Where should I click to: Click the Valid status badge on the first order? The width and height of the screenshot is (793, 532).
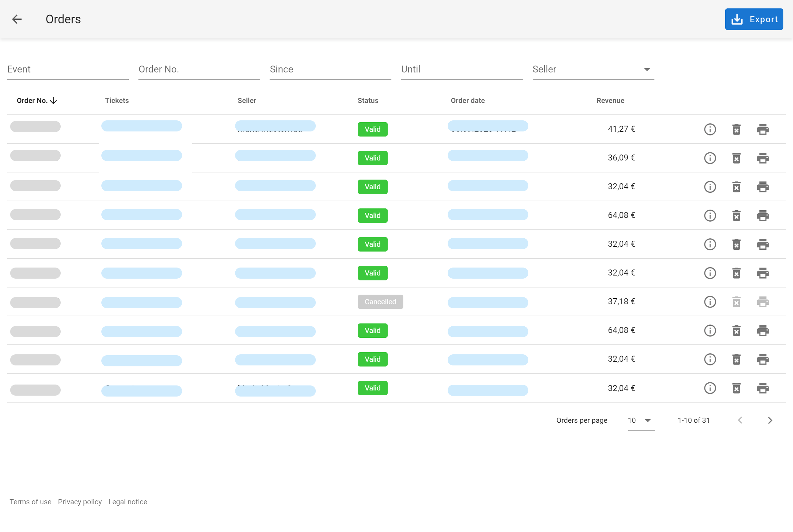coord(372,129)
